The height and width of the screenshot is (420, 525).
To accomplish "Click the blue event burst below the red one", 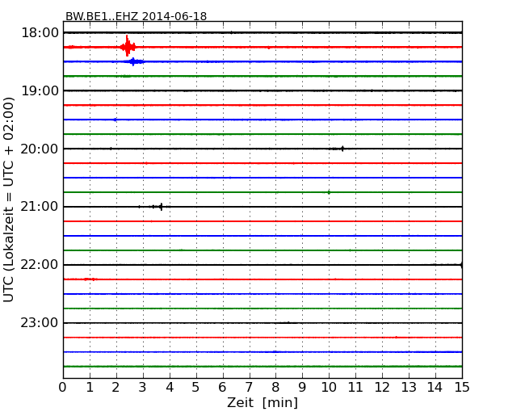I will tap(133, 61).
